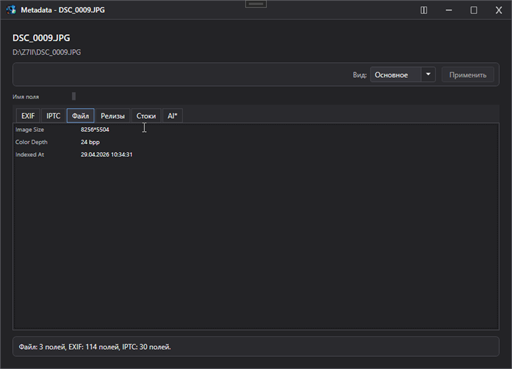
Task: Minimize the Metadata window
Action: click(449, 10)
